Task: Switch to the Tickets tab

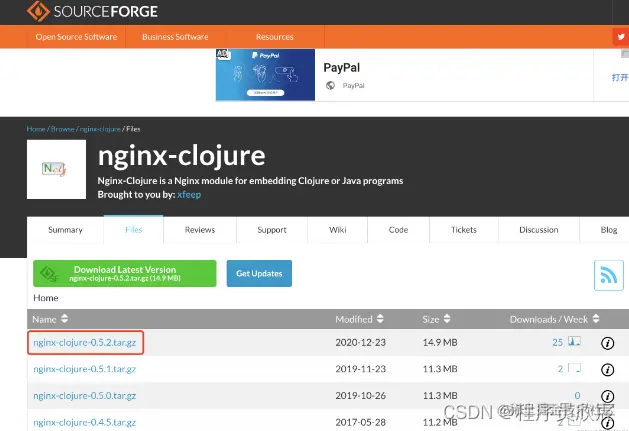Action: [464, 230]
